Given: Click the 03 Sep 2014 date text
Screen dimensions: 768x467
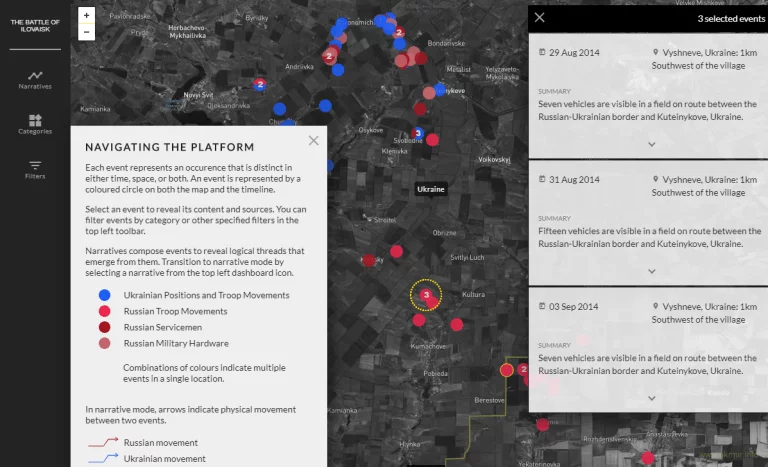Looking at the screenshot, I should (574, 306).
